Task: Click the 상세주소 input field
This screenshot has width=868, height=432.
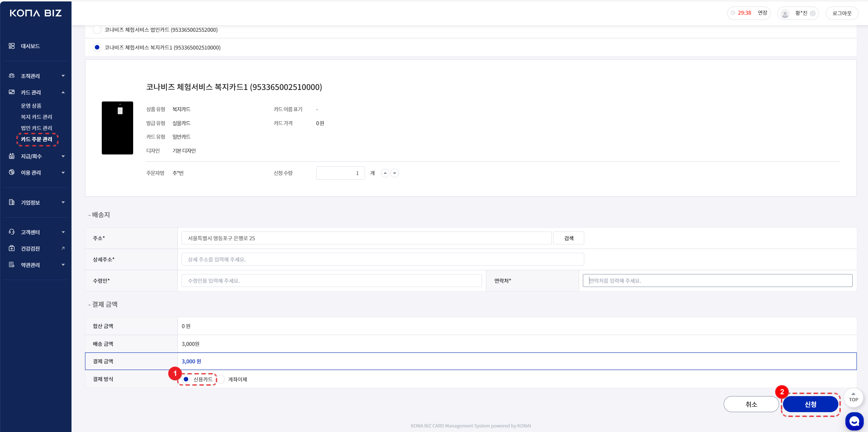Action: [x=382, y=259]
